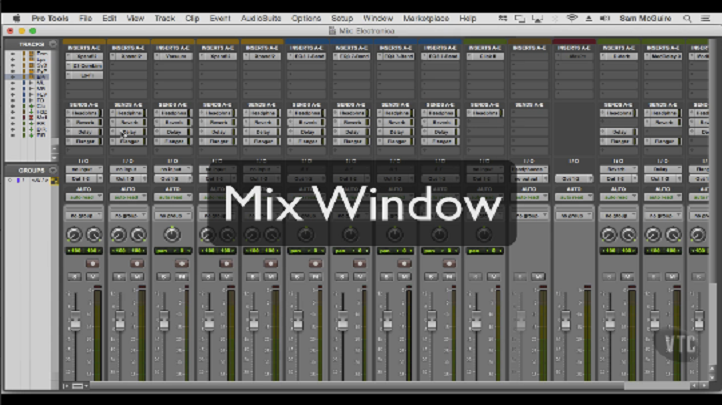Click the right pan knob on the first channel
This screenshot has height=405, width=722.
(x=94, y=235)
